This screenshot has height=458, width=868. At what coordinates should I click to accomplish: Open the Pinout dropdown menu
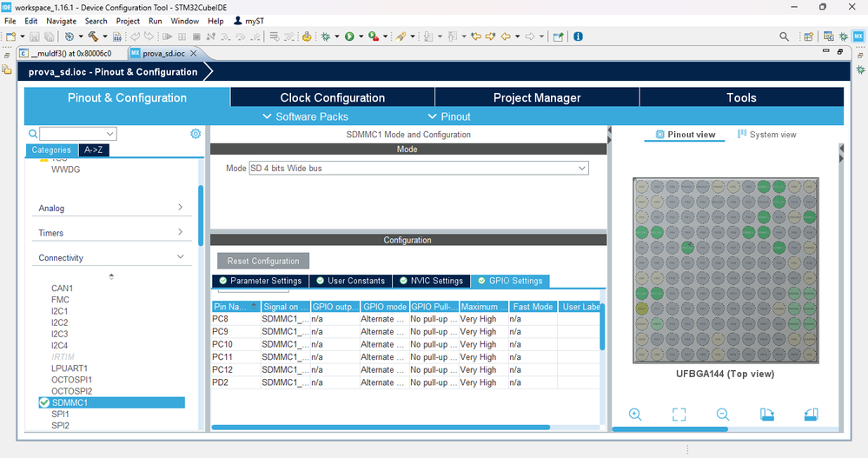coord(449,116)
